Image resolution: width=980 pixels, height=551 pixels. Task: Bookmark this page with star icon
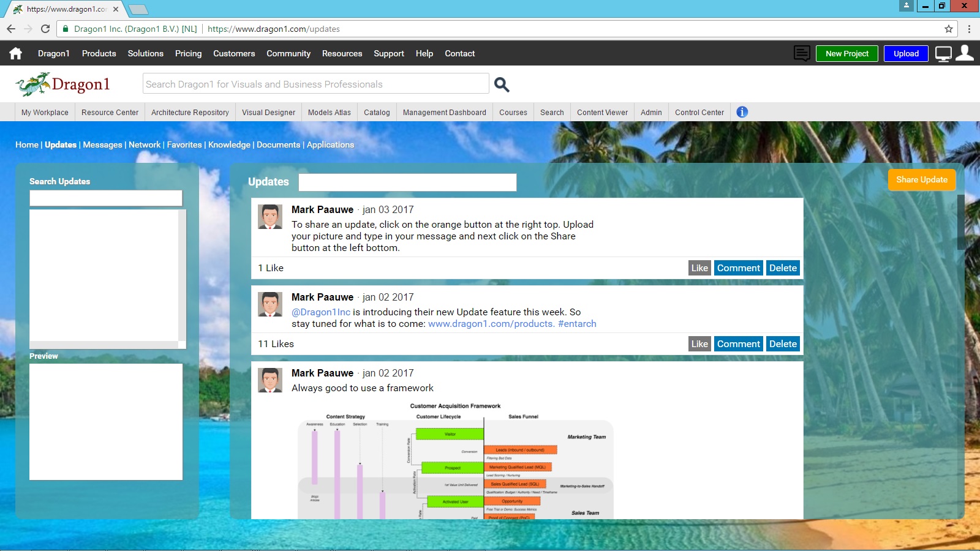(949, 29)
